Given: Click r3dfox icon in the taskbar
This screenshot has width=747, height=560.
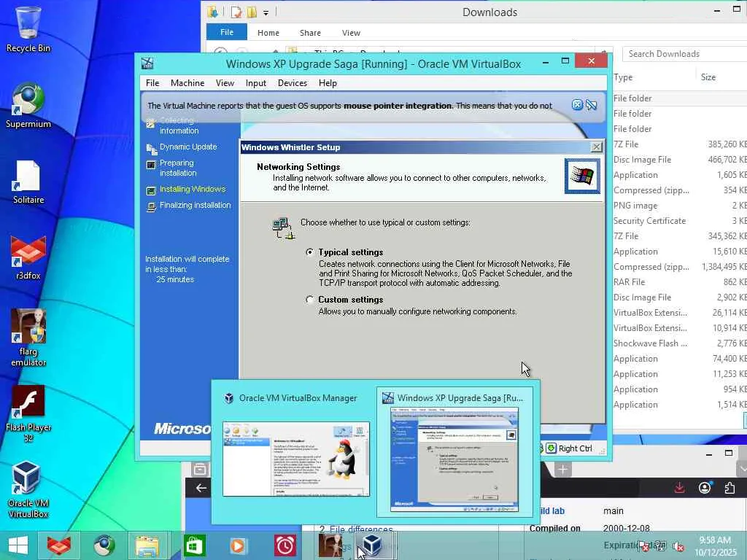Looking at the screenshot, I should pos(59,545).
